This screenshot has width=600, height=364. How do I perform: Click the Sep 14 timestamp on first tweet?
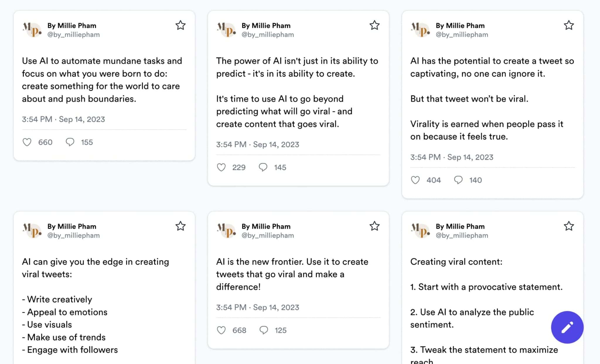pos(63,119)
